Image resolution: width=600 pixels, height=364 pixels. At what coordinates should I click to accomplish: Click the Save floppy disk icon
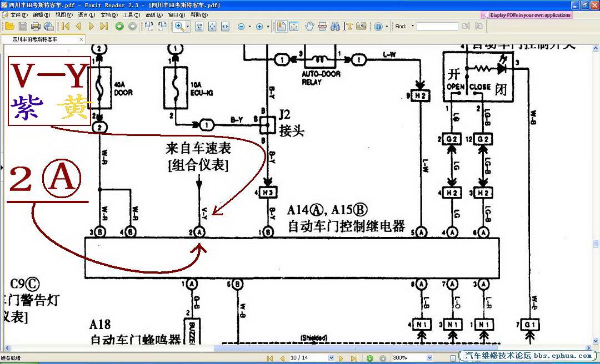[x=23, y=27]
